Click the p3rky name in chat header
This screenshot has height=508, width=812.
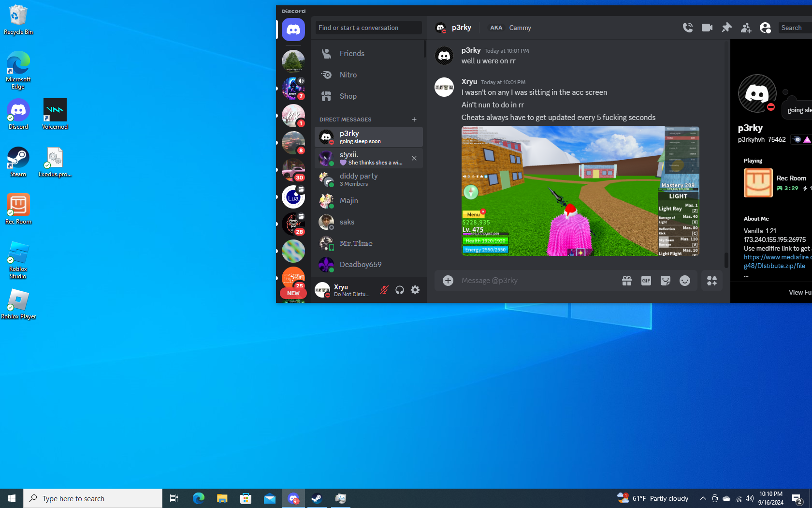[x=462, y=28]
